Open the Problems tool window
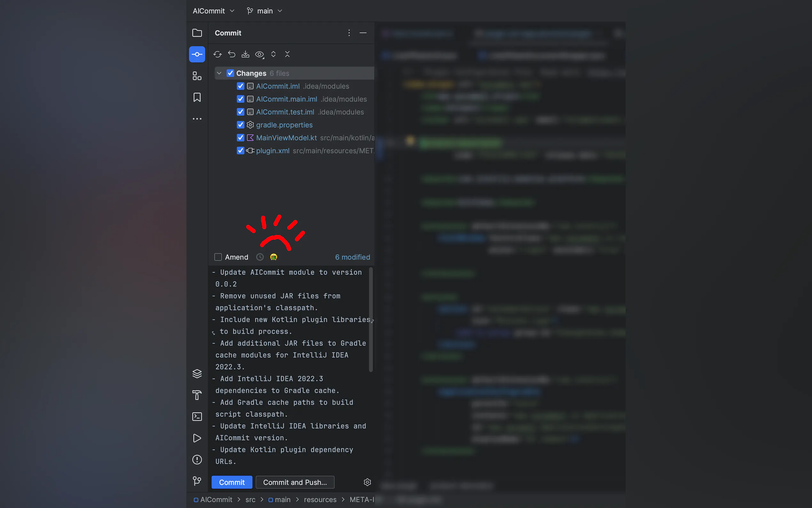 click(197, 460)
